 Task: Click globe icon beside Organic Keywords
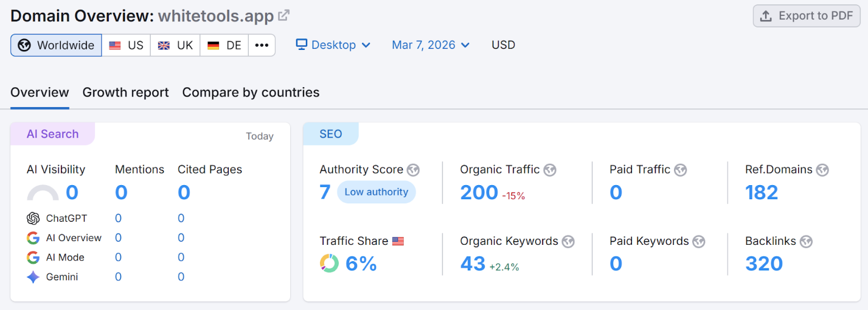[x=568, y=242]
